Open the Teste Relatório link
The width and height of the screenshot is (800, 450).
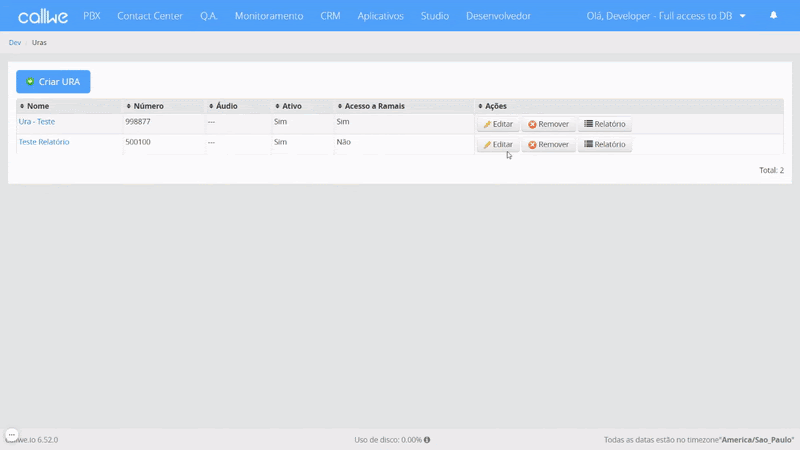tap(44, 142)
